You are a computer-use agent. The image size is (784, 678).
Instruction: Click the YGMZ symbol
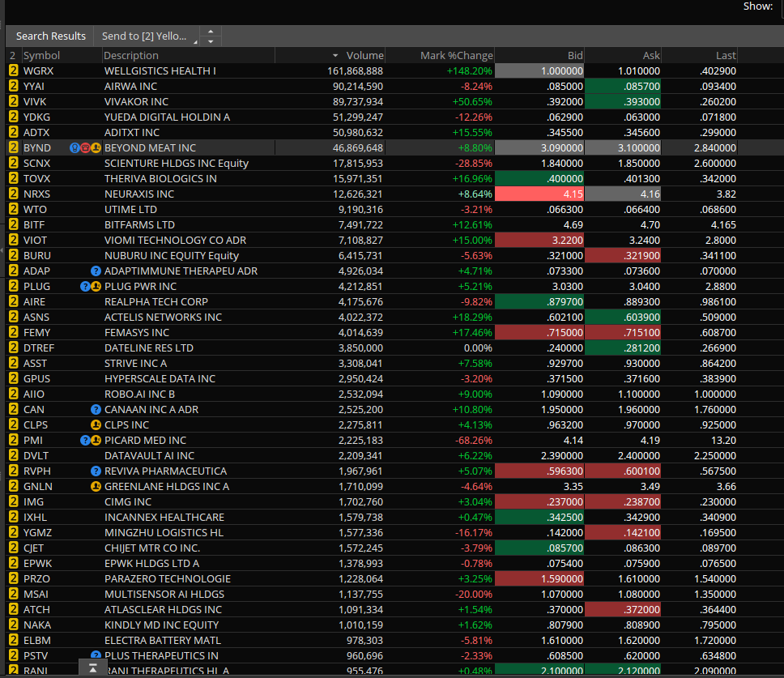tap(37, 532)
